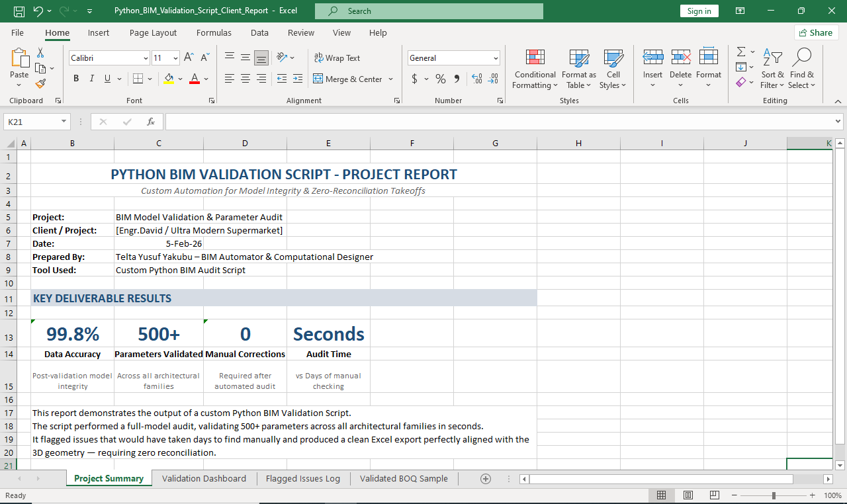Screen dimensions: 847x504
Task: Switch to the Page Layout ribbon tab
Action: tap(154, 32)
